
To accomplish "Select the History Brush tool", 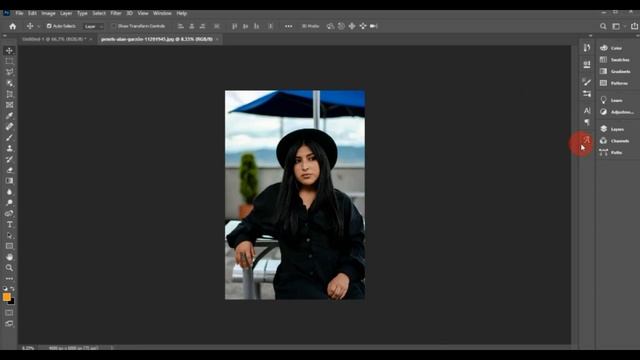I will (9, 159).
